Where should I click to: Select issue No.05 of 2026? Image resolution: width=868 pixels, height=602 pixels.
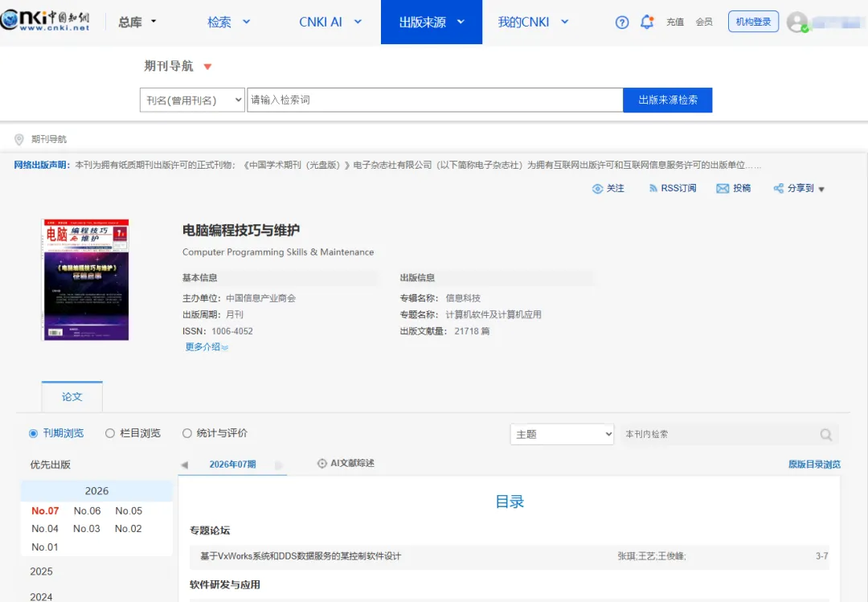(x=129, y=511)
